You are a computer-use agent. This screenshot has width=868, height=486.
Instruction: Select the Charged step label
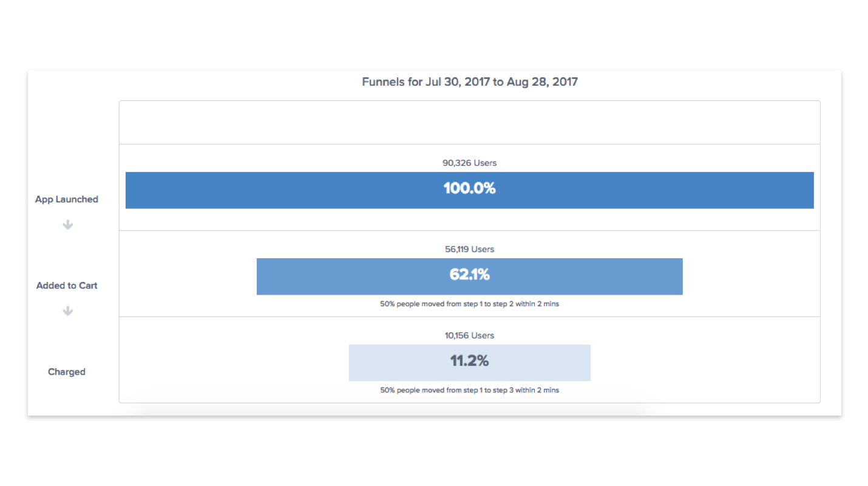[67, 372]
